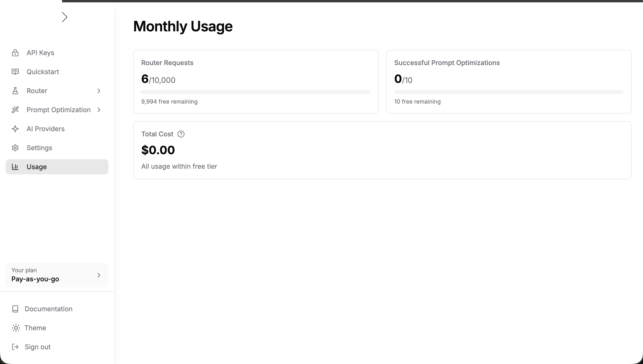643x364 pixels.
Task: Select the Usage sidebar item
Action: [57, 167]
